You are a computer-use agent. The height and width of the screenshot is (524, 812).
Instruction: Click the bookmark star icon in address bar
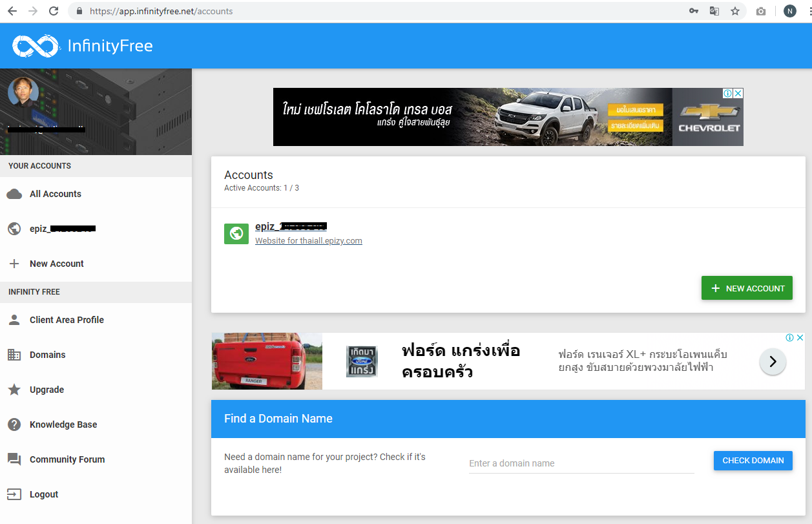[734, 11]
